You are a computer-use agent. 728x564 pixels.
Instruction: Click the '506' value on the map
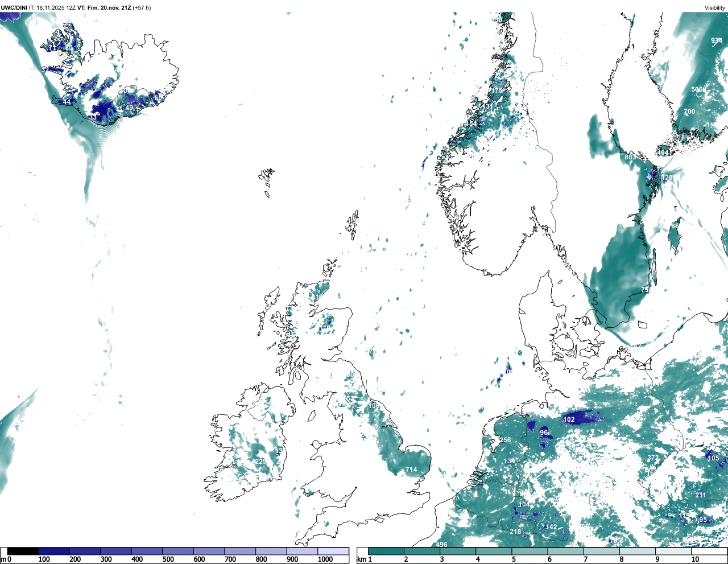click(697, 90)
